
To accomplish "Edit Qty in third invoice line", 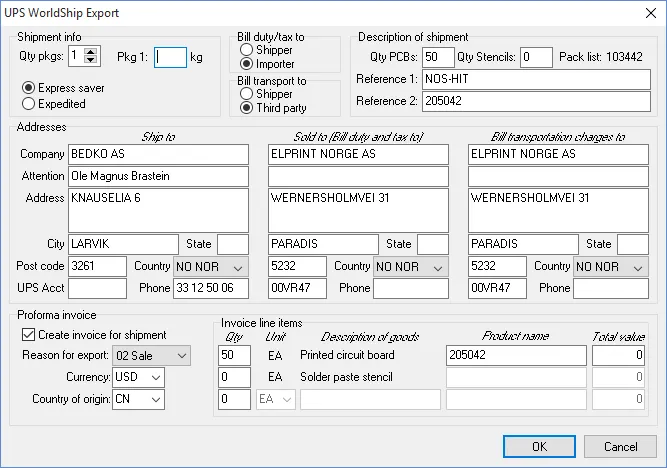I will point(234,400).
